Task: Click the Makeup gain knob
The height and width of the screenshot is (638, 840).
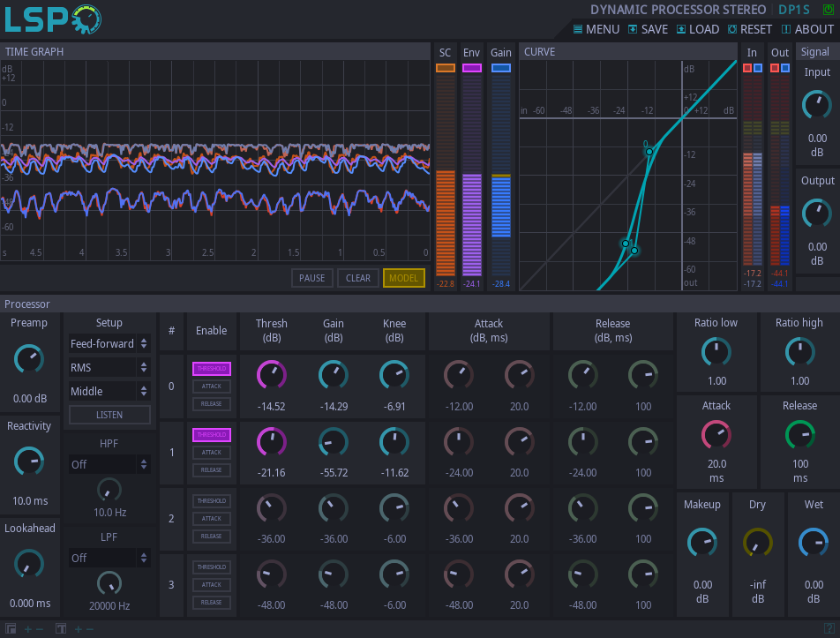Action: coord(701,544)
